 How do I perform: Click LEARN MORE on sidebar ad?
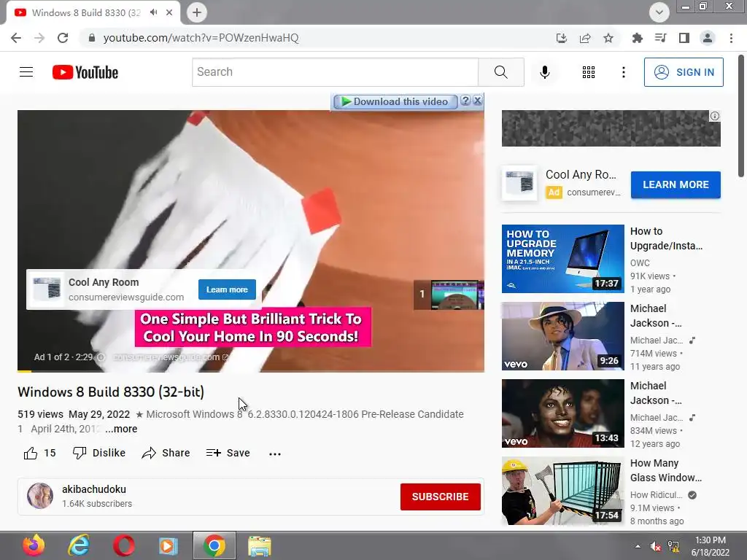point(676,184)
